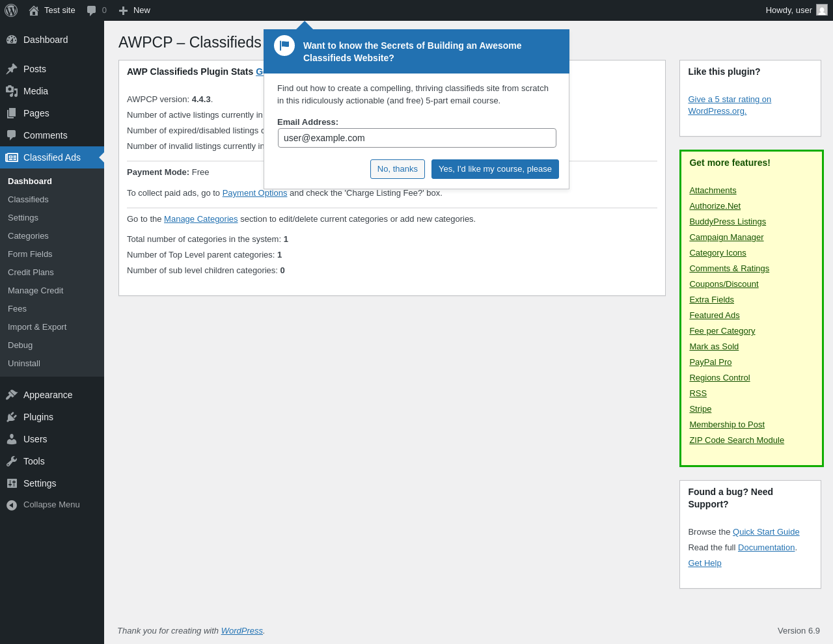833x644 pixels.
Task: Click the Tools wrench icon
Action: [12, 461]
